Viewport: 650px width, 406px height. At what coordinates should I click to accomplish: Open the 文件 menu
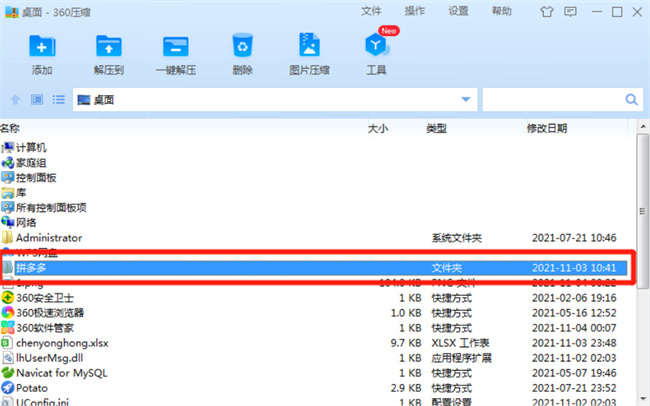coord(371,11)
